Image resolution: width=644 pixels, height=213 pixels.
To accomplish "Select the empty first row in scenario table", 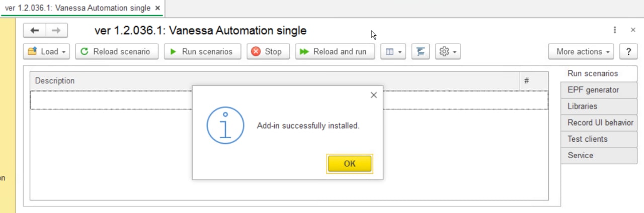I will 289,100.
